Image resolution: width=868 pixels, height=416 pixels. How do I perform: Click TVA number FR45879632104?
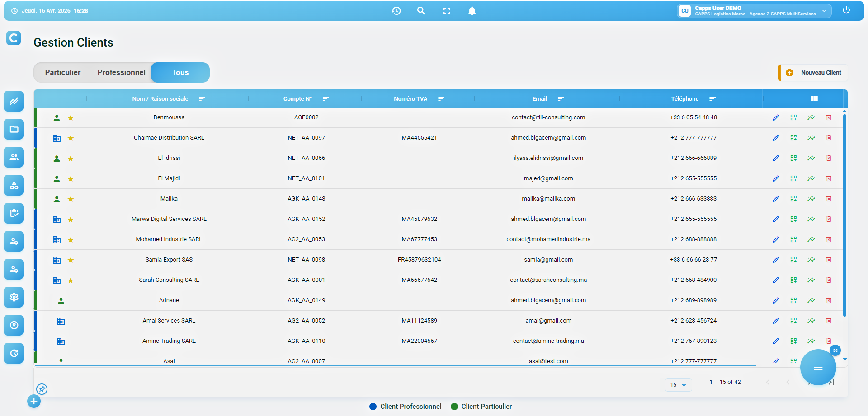(420, 260)
